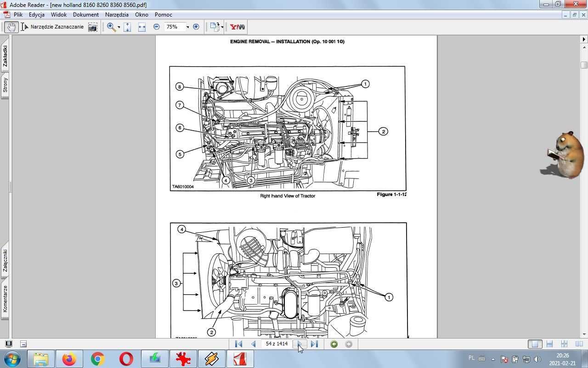Screen dimensions: 588x368
Task: Open Chrome from taskbar
Action: point(97,359)
